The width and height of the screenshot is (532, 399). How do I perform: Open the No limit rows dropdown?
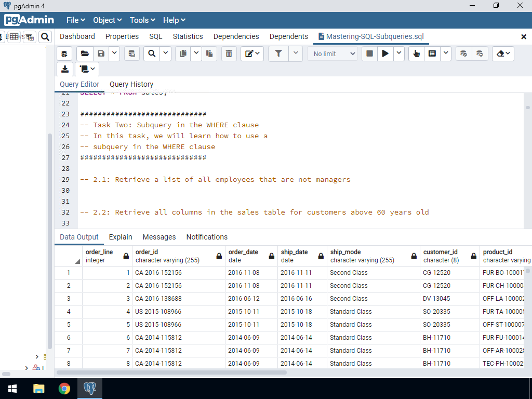coord(333,54)
